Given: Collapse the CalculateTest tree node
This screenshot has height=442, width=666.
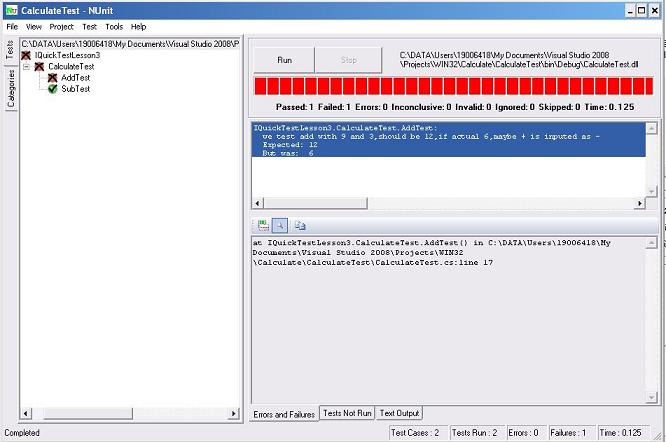Looking at the screenshot, I should pyautogui.click(x=26, y=67).
